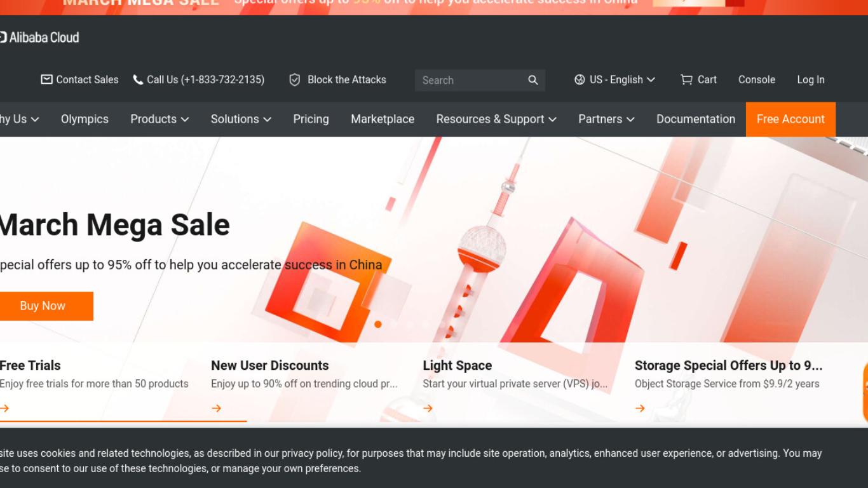Click 'Start your virtual private server' description

click(x=515, y=384)
